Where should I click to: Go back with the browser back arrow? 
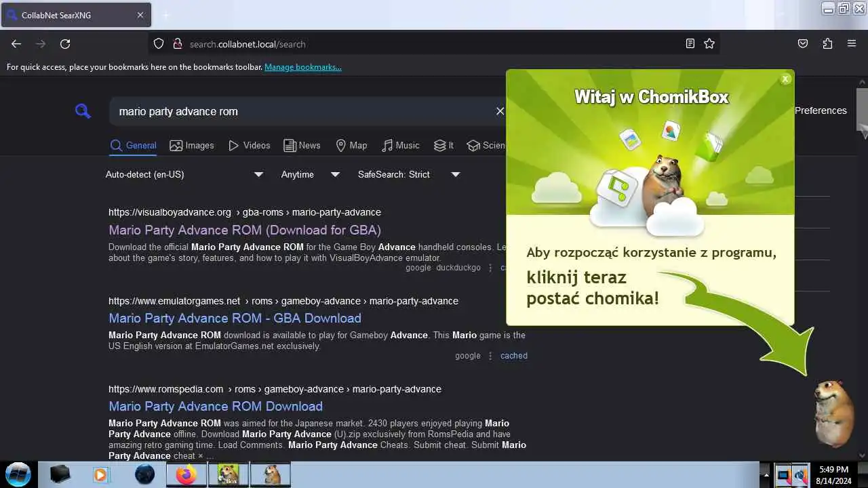pos(16,43)
